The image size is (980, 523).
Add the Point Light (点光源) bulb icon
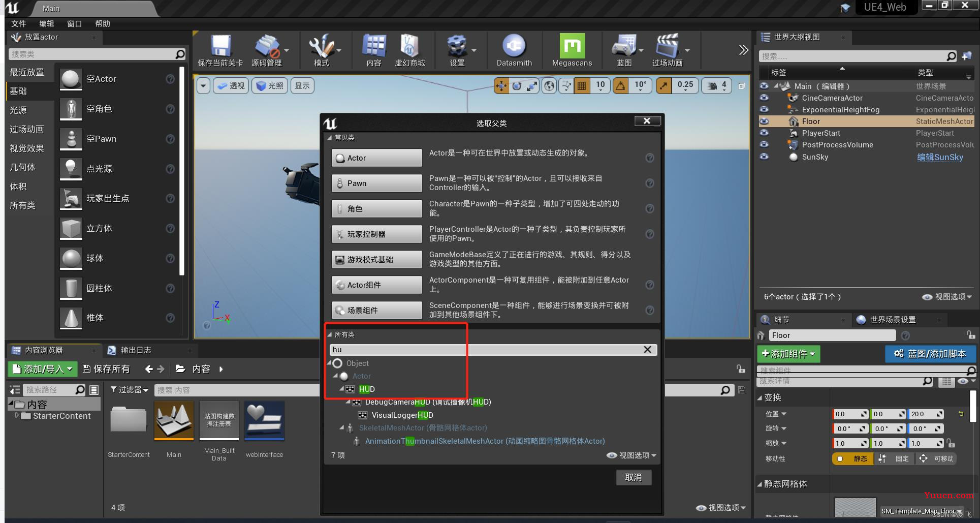click(x=71, y=169)
